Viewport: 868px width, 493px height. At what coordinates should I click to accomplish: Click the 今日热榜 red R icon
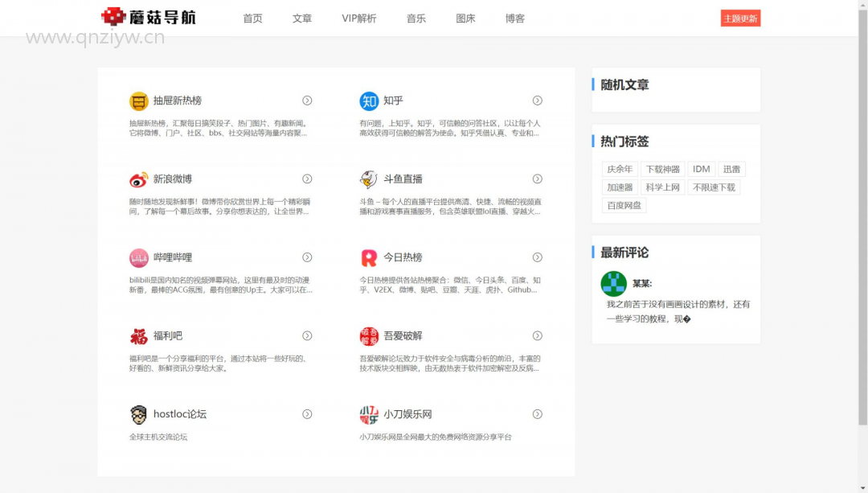click(x=369, y=257)
